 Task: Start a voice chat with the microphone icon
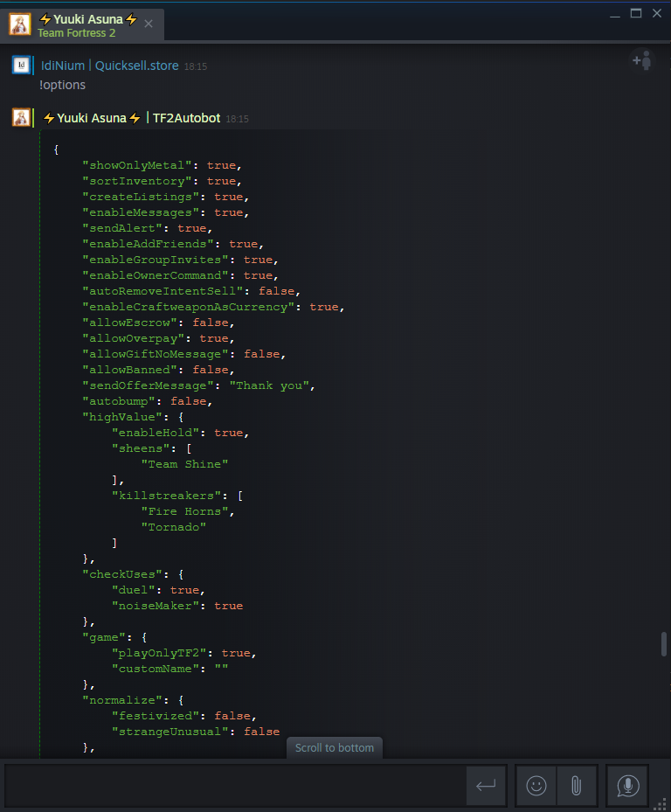pyautogui.click(x=626, y=786)
